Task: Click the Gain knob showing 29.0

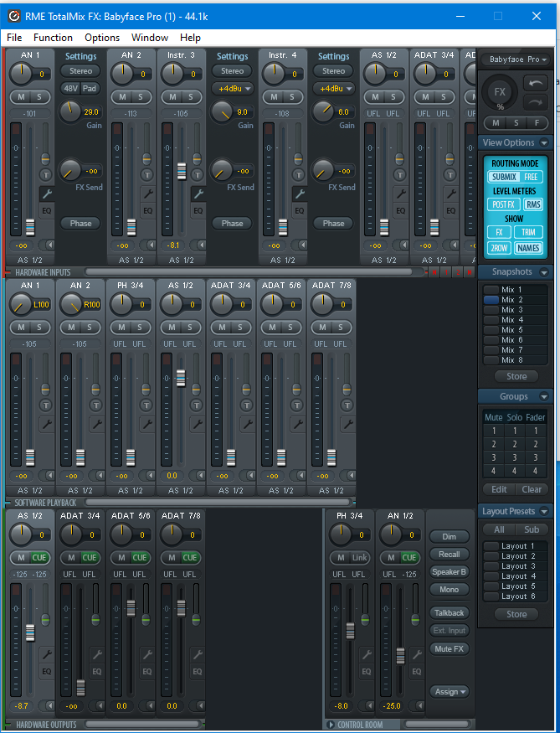Action: 69,111
